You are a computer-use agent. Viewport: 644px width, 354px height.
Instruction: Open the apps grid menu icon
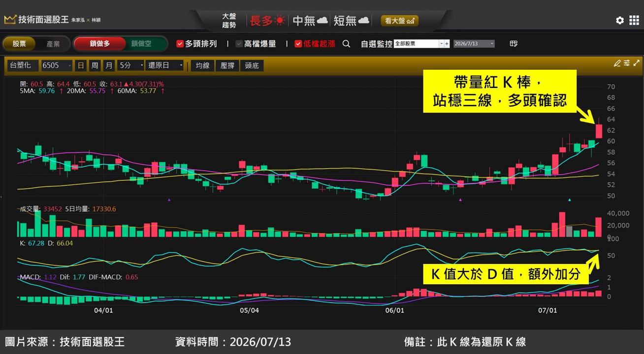pos(634,20)
